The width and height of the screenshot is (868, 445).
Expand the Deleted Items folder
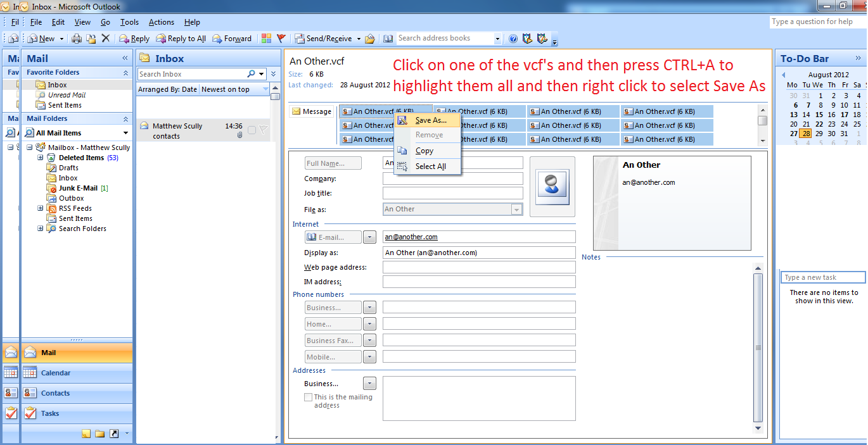pyautogui.click(x=41, y=158)
